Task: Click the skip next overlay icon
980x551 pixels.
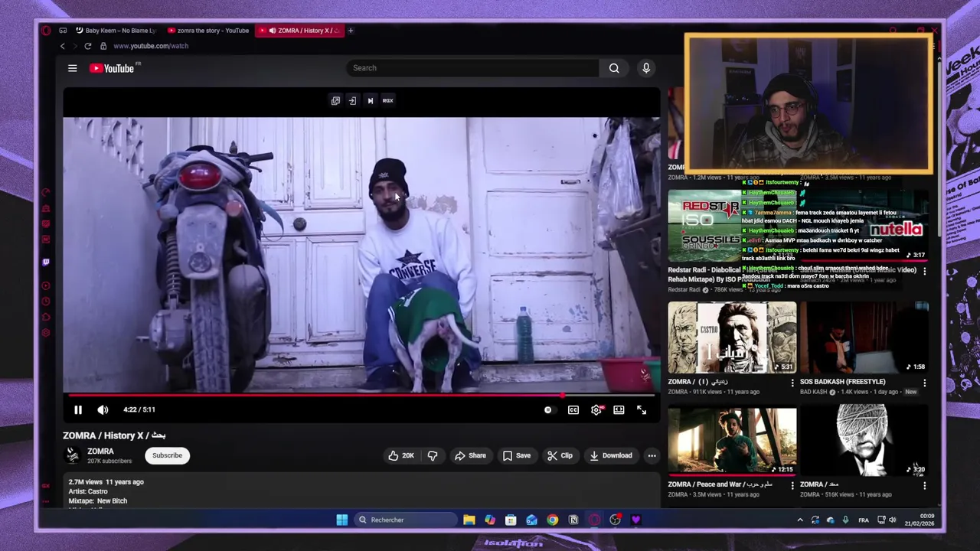Action: [370, 100]
